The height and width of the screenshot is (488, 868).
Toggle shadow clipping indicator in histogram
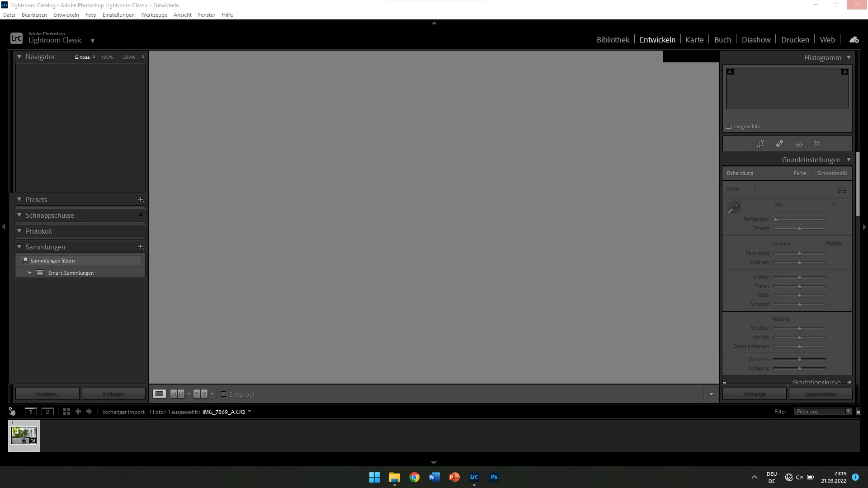click(730, 71)
